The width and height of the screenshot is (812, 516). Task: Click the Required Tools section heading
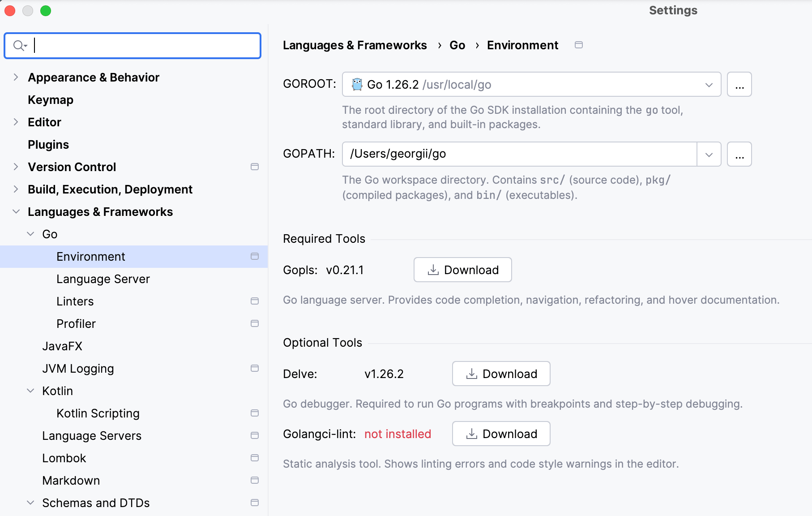tap(324, 239)
